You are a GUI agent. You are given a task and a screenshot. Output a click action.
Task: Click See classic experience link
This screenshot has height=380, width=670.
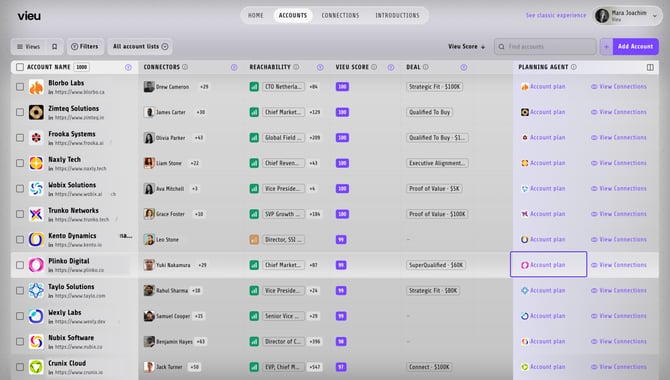(x=556, y=15)
